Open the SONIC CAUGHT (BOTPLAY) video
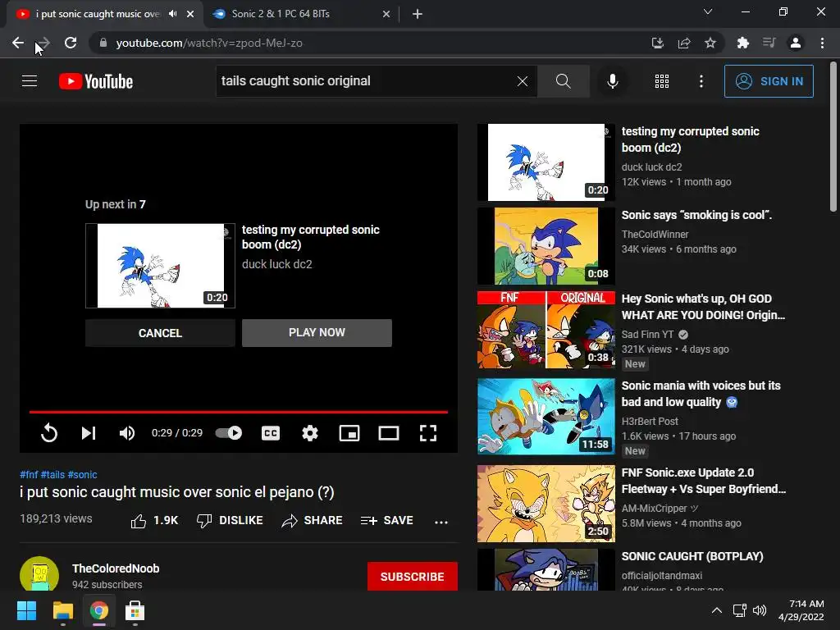This screenshot has height=630, width=840. click(x=692, y=556)
